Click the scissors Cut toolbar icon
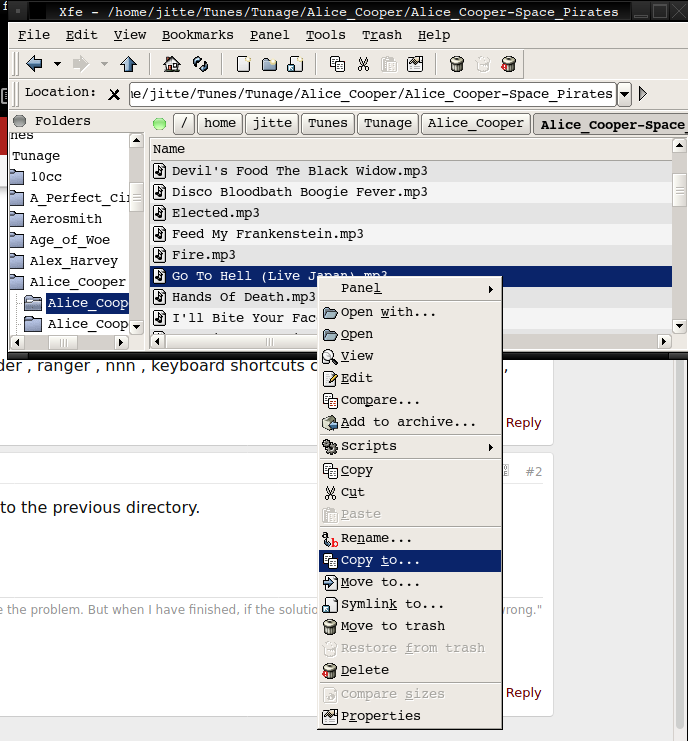This screenshot has height=741, width=688. 363,64
